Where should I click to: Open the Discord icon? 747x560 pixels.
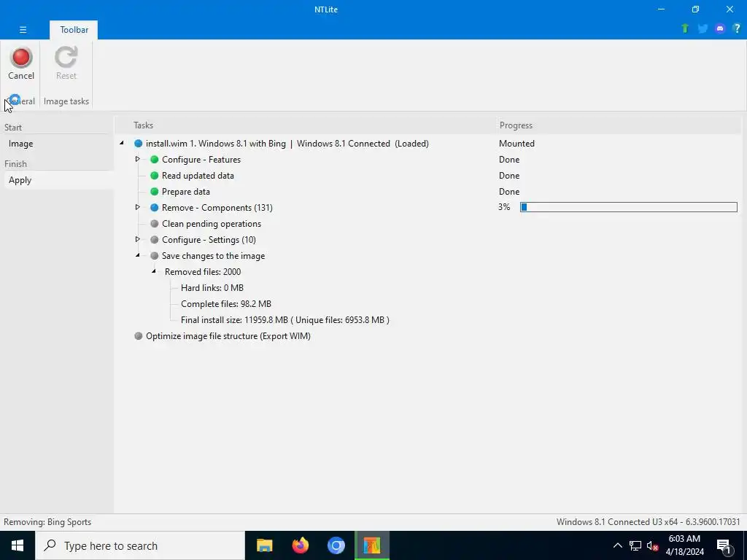(720, 28)
